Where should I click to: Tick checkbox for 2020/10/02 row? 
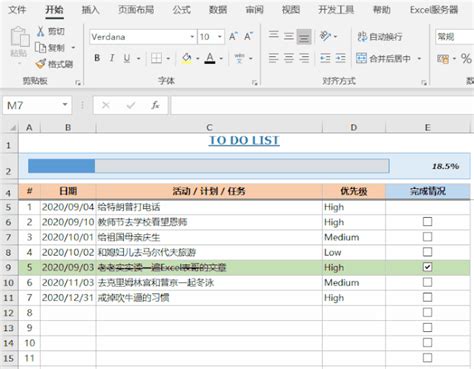[427, 252]
